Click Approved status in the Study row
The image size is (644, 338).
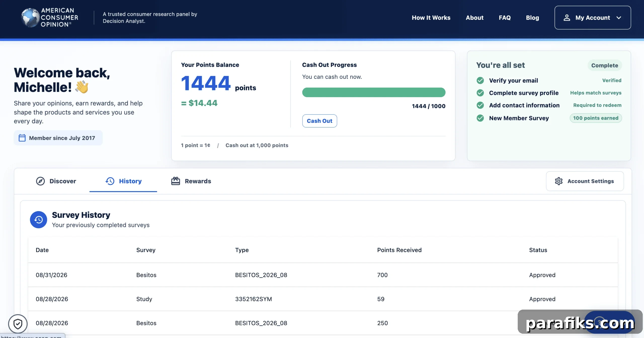(x=542, y=299)
